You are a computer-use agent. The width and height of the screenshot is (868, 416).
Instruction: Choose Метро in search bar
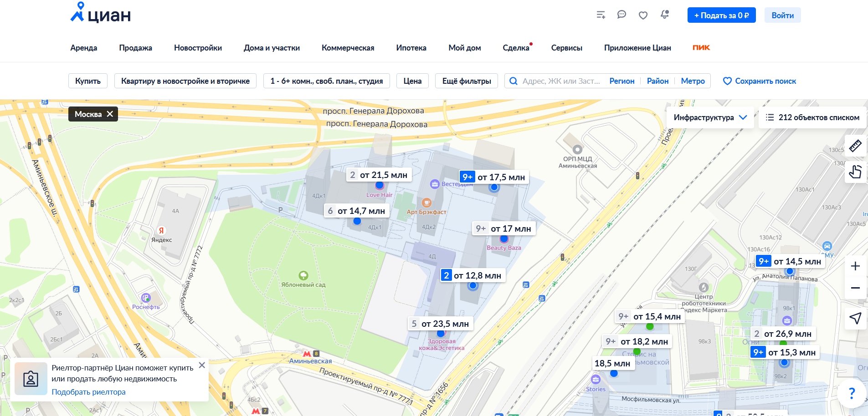tap(693, 81)
